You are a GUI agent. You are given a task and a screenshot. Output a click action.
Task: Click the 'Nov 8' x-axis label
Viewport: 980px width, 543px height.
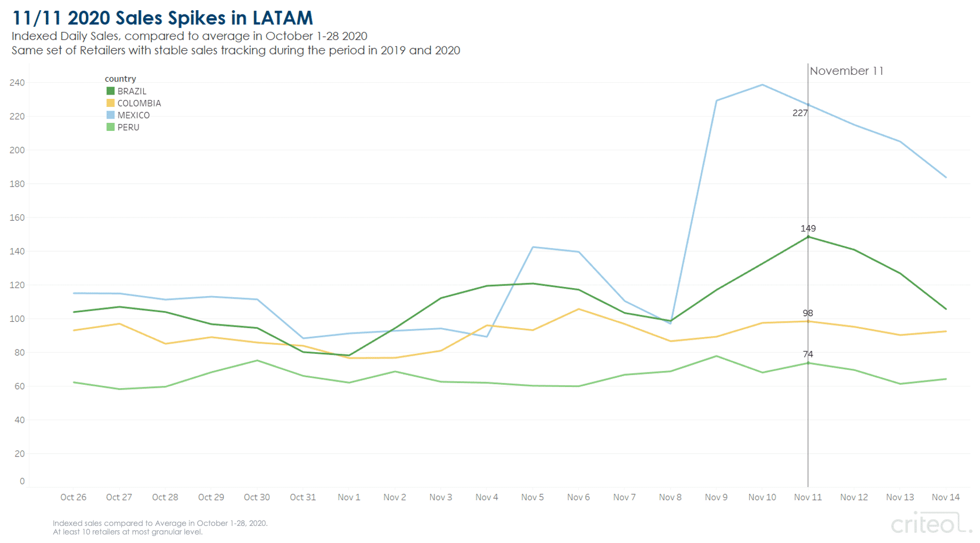tap(670, 497)
